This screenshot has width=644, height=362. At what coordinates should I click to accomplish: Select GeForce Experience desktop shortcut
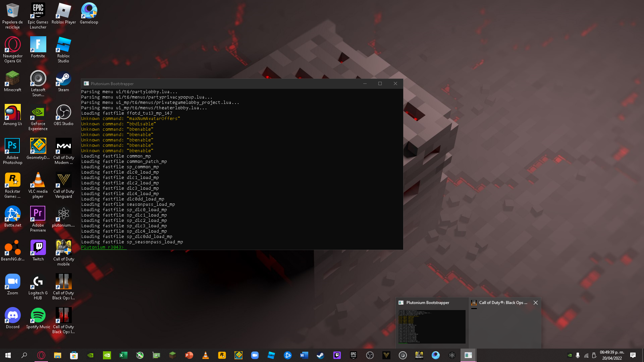pyautogui.click(x=38, y=117)
